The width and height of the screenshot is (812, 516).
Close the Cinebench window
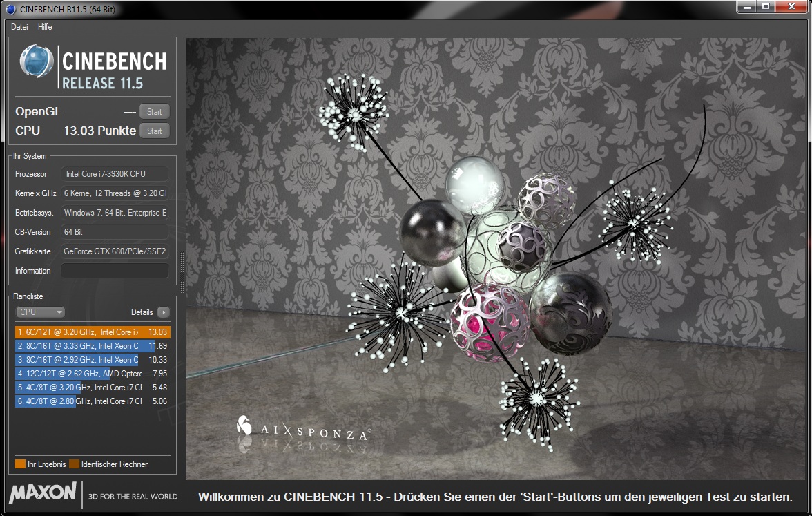click(791, 7)
